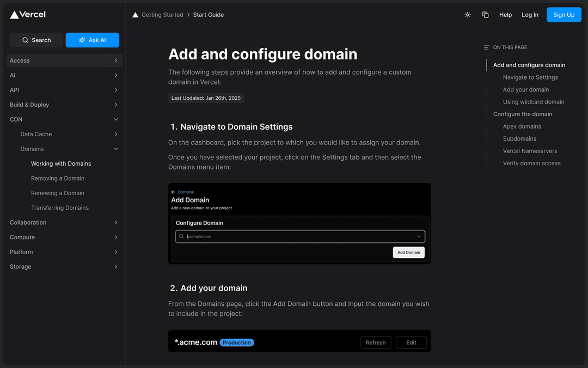Viewport: 588px width, 368px height.
Task: Click the '1. Navigate to Domain Settings' heading
Action: (x=231, y=127)
